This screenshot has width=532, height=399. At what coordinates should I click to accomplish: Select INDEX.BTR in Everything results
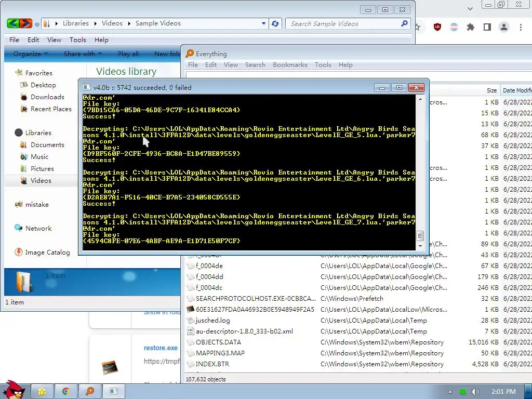(x=212, y=364)
